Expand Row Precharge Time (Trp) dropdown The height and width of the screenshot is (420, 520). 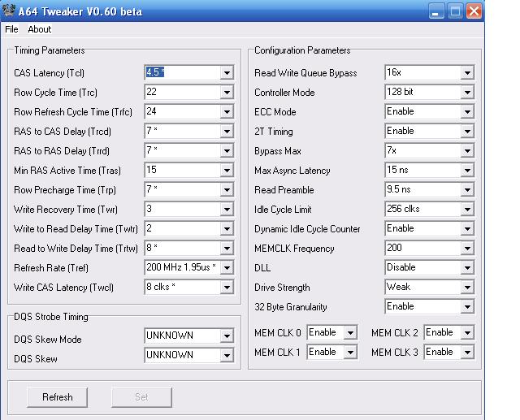pos(227,190)
